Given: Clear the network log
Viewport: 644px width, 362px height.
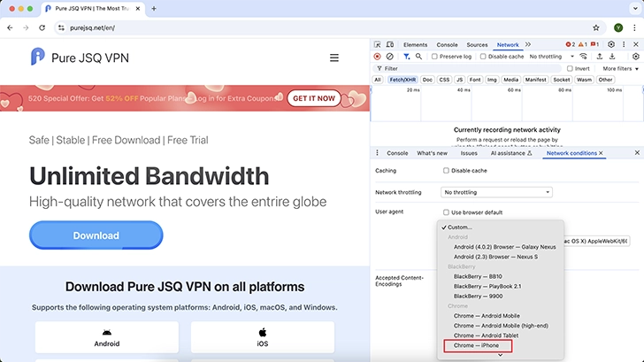Looking at the screenshot, I should [390, 57].
